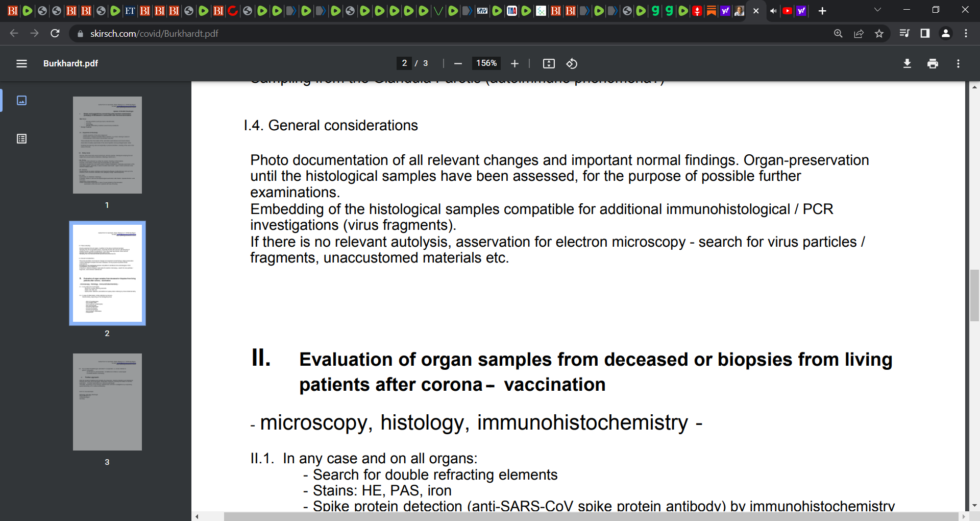Switch to the muted audio tab

pyautogui.click(x=774, y=11)
